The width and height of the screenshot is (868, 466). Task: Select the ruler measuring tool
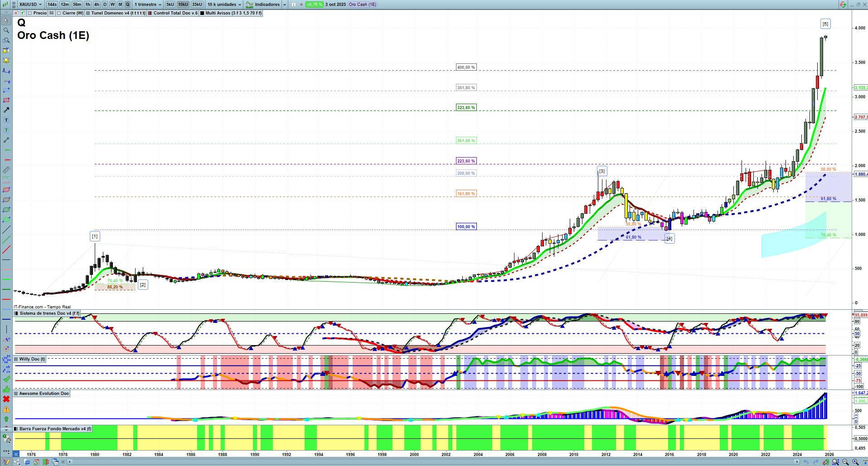[x=6, y=170]
